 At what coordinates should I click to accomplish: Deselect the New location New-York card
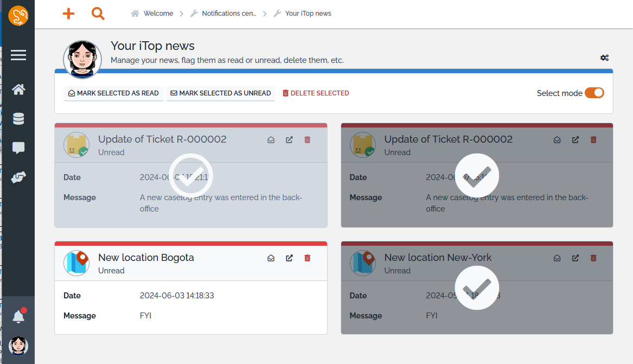coord(476,288)
